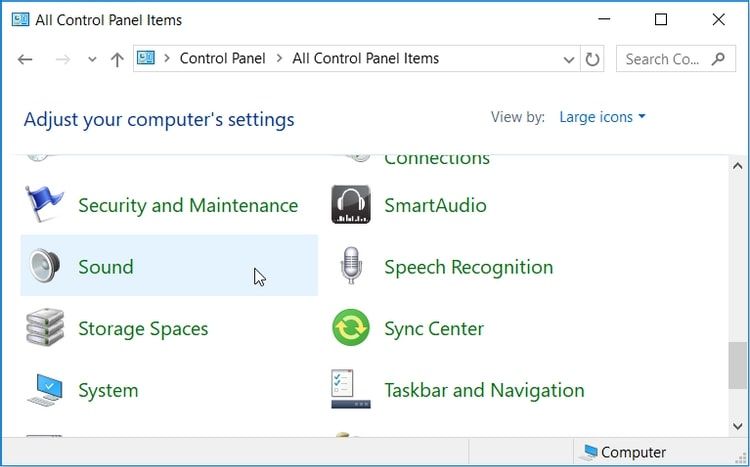Click the Back navigation arrow
This screenshot has height=467, width=750.
coord(26,59)
